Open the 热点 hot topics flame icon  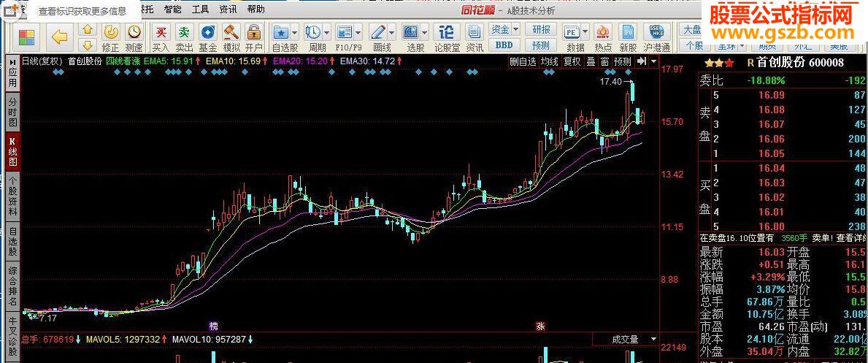[603, 32]
